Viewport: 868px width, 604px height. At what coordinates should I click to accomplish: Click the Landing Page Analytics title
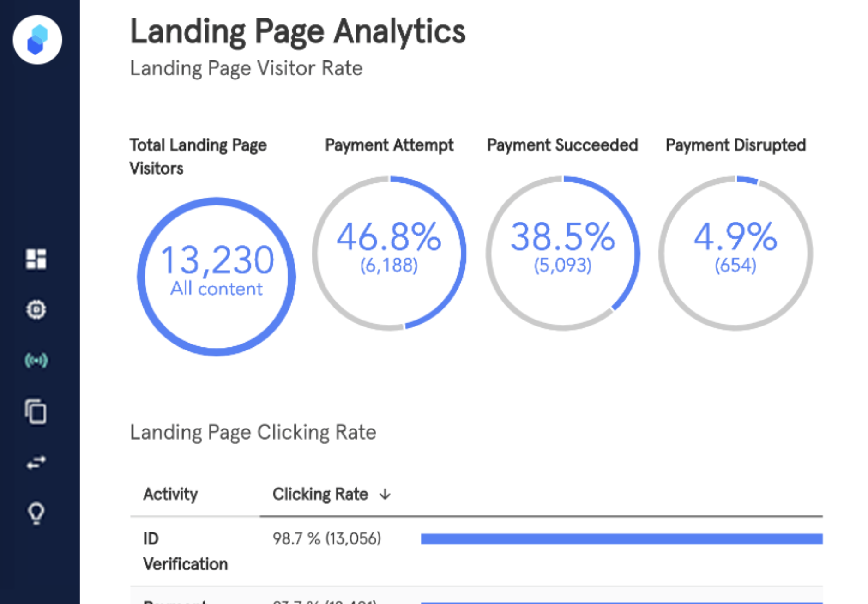pos(298,31)
